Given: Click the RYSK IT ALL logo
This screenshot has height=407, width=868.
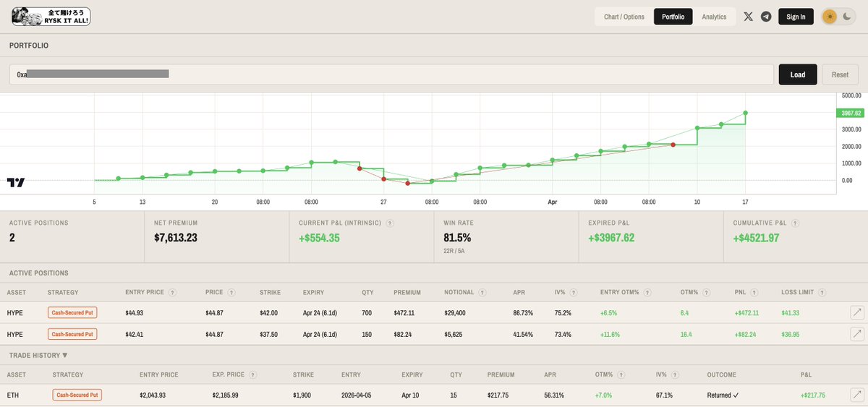Looking at the screenshot, I should coord(51,17).
